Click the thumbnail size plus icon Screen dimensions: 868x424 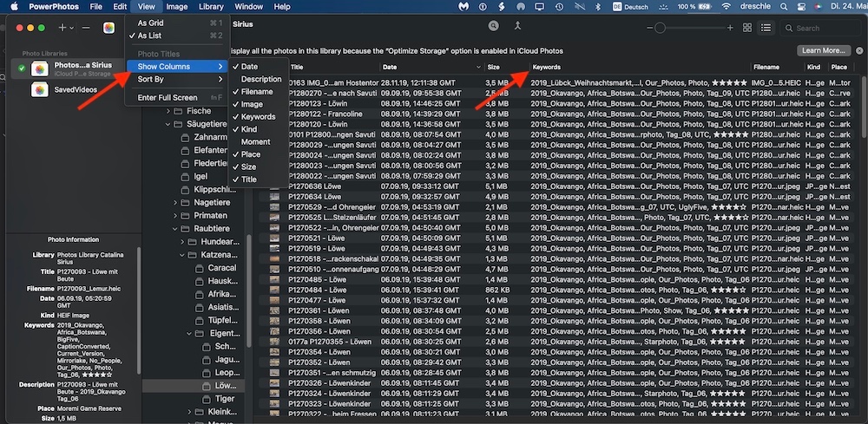tap(730, 28)
